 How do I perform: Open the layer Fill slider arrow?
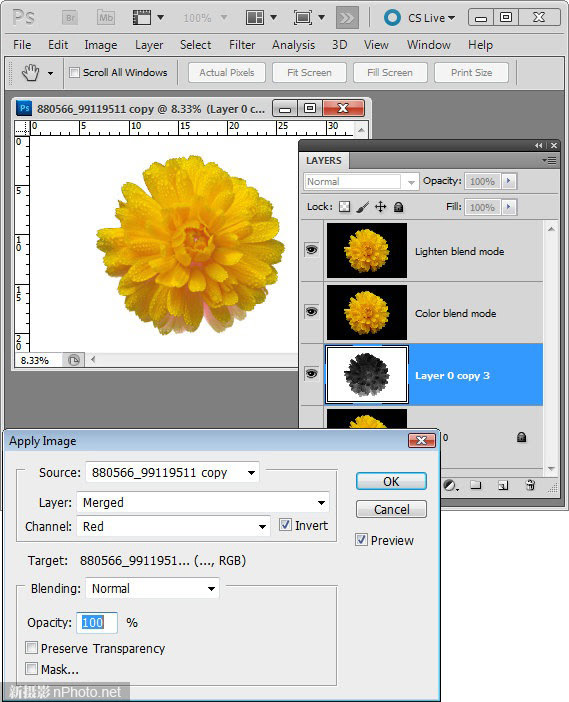tap(509, 207)
